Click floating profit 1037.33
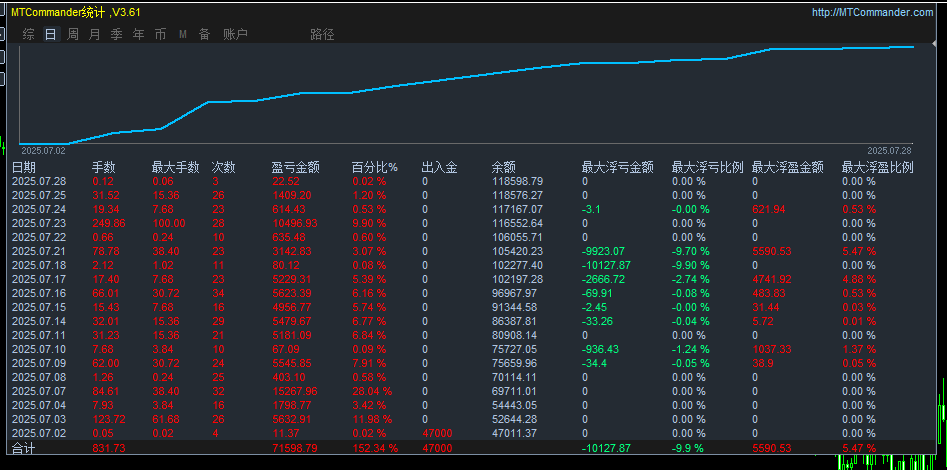 (x=771, y=349)
